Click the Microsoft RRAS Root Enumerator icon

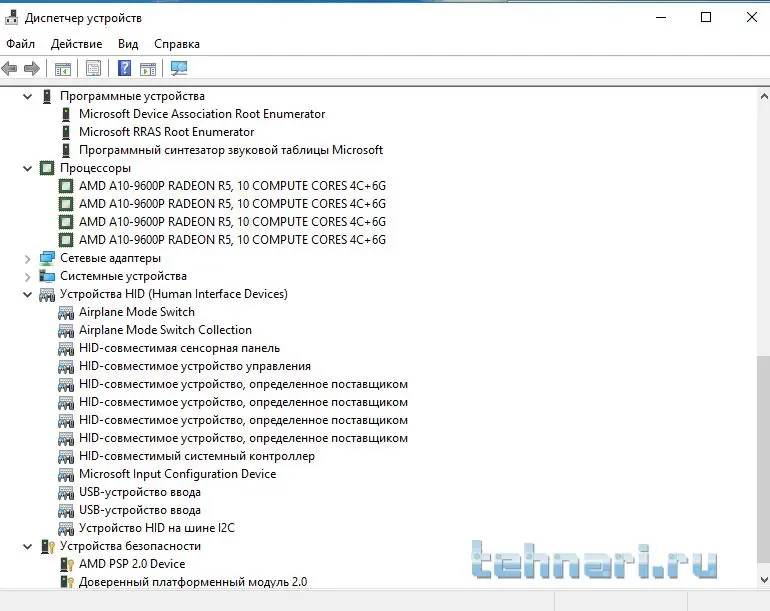pos(66,132)
